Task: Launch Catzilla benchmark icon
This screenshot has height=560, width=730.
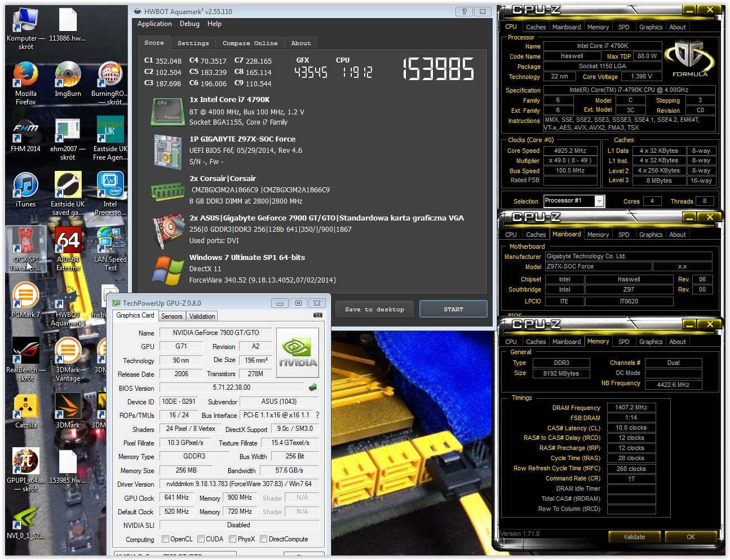Action: [x=25, y=411]
